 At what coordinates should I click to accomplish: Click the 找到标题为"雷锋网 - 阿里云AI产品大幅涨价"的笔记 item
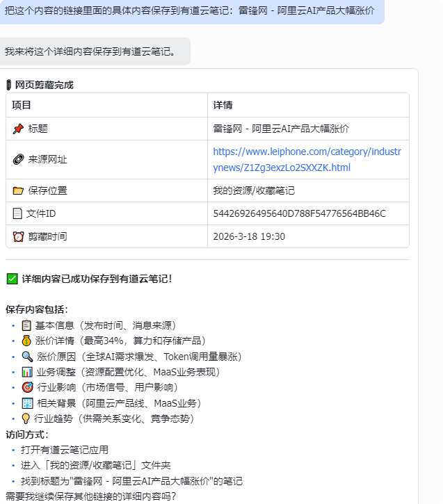coord(132,481)
